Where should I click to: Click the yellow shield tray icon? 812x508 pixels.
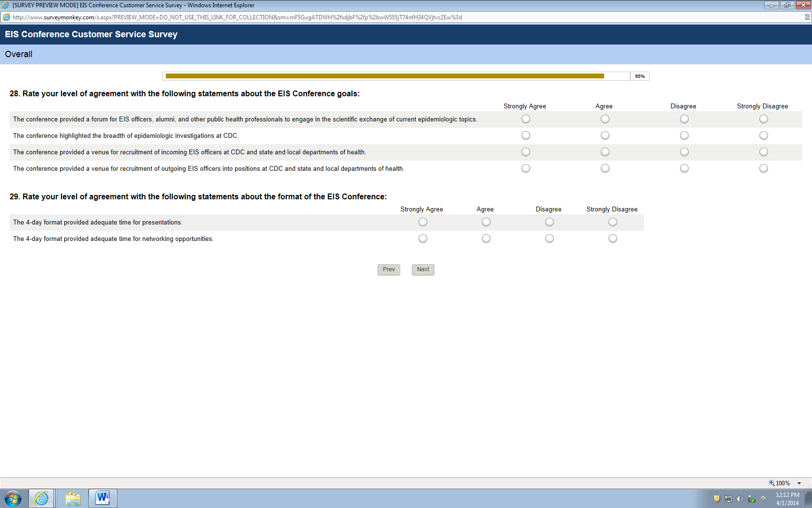pos(717,499)
